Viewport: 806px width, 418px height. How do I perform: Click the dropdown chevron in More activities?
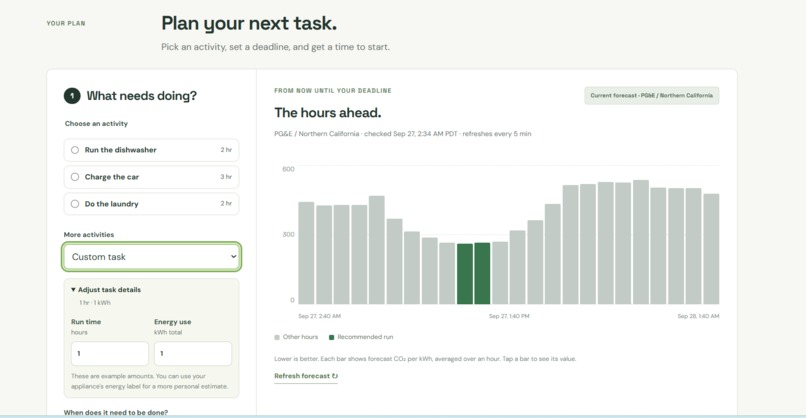(233, 257)
